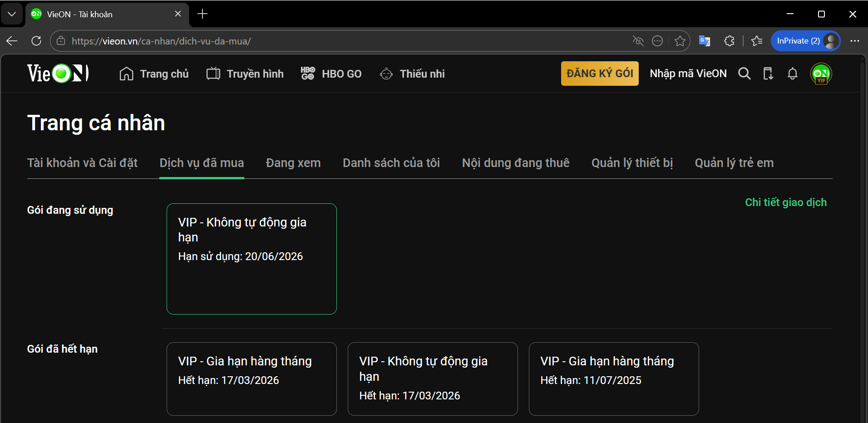Image resolution: width=868 pixels, height=423 pixels.
Task: Go back with browser back arrow
Action: (x=12, y=41)
